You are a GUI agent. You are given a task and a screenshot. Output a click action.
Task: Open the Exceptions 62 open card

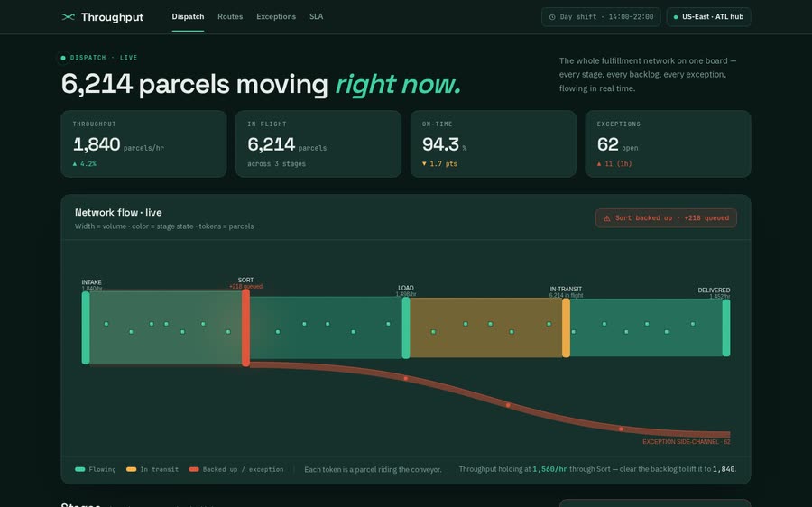[668, 144]
